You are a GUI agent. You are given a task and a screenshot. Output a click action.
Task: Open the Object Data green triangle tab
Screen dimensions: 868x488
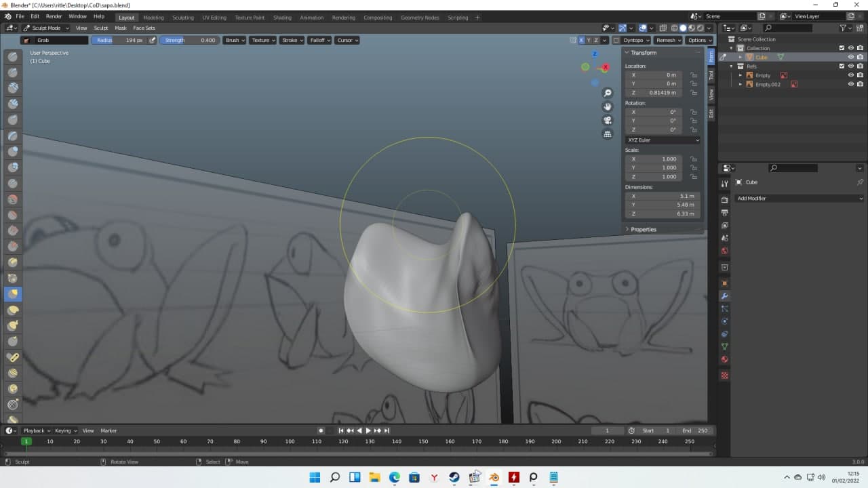pyautogui.click(x=724, y=346)
